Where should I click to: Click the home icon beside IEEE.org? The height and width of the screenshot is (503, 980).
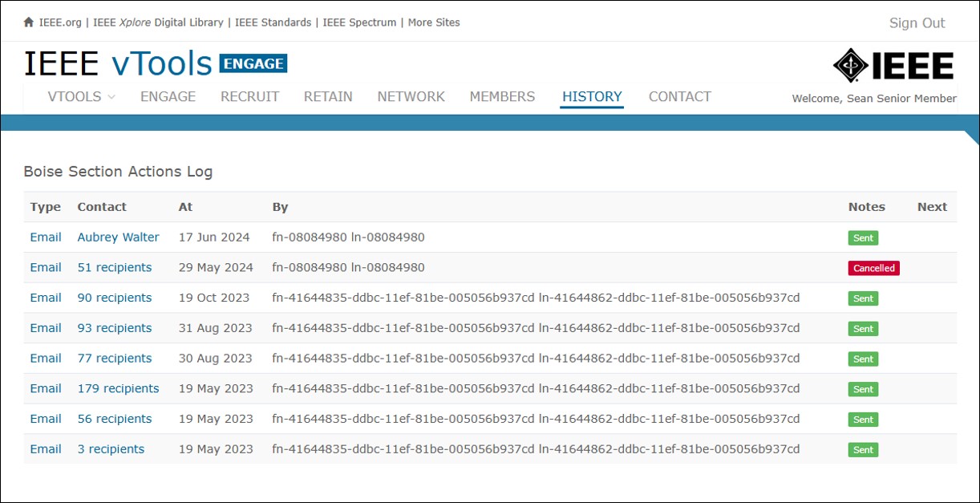point(29,22)
